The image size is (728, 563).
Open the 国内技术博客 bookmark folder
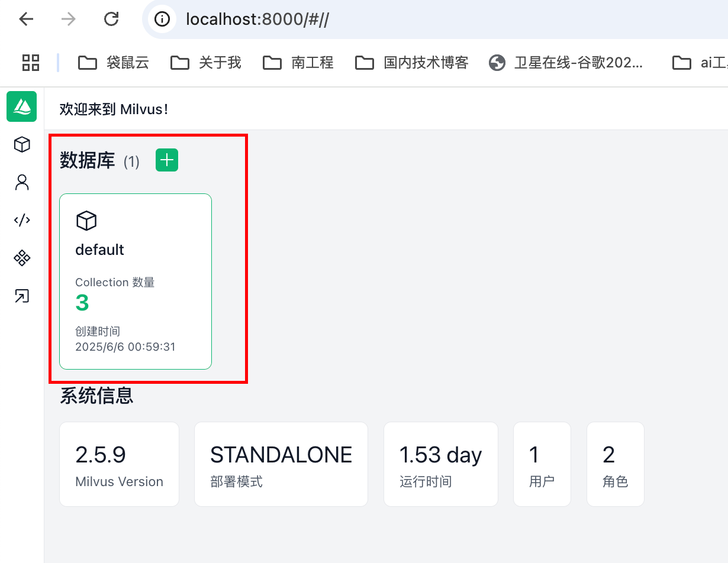click(412, 62)
